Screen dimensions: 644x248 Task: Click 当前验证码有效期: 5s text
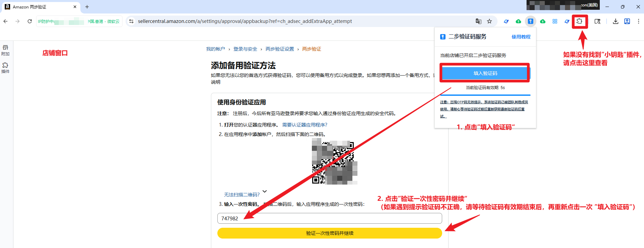(485, 87)
